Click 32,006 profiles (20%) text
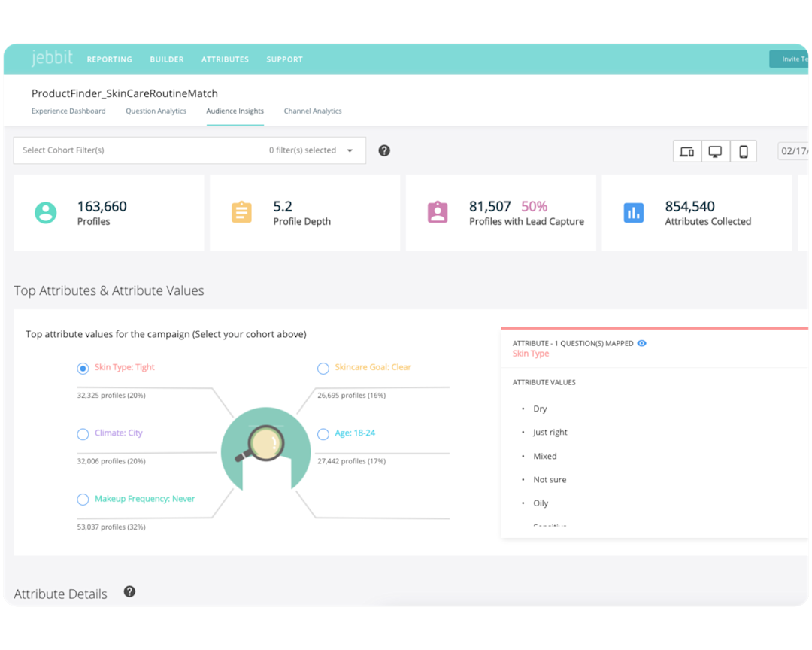 pyautogui.click(x=111, y=461)
